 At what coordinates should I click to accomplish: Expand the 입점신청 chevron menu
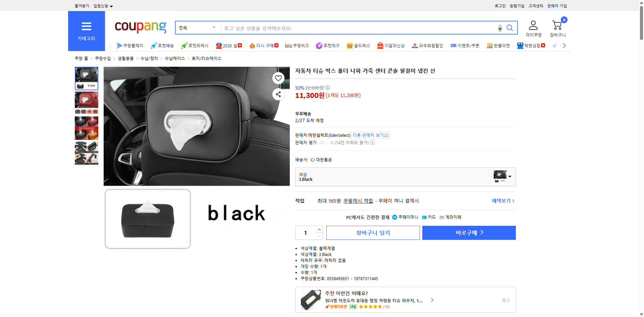112,6
